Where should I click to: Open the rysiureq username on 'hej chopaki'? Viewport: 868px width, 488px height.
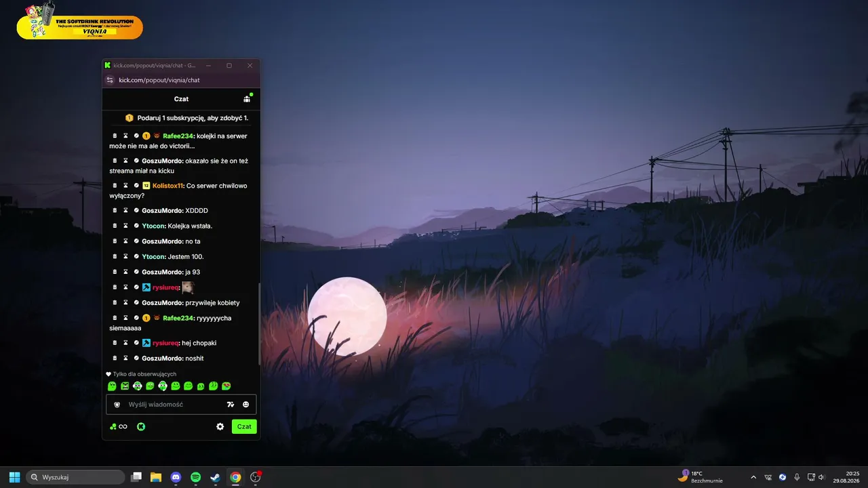(165, 343)
